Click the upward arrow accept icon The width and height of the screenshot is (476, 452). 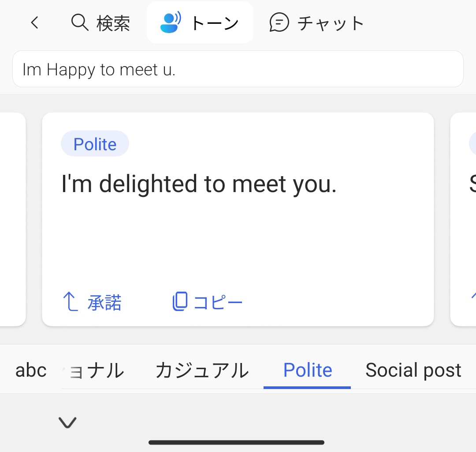[x=70, y=302]
